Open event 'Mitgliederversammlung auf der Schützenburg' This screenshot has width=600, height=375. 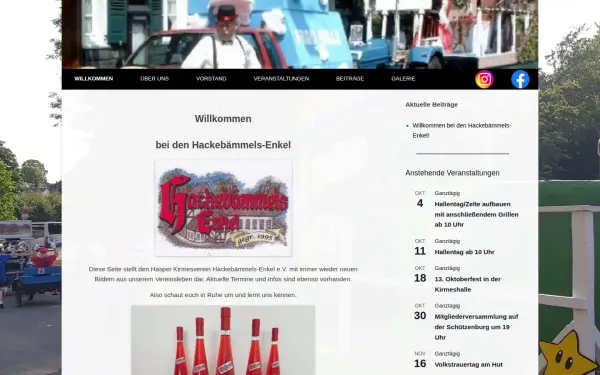476,327
